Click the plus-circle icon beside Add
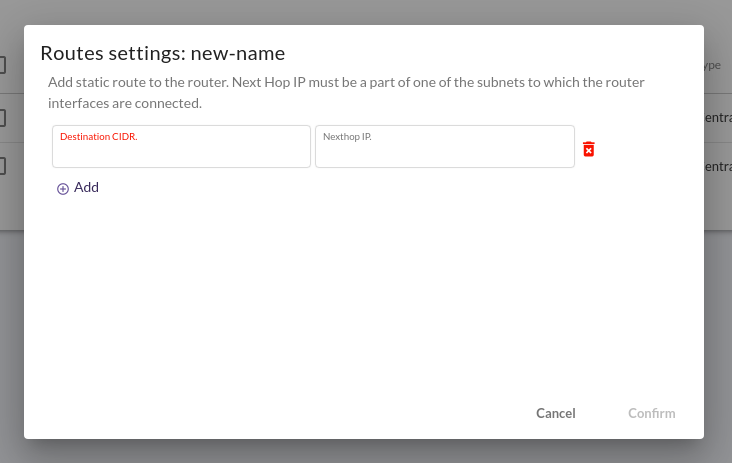Screen dimensions: 732x463 click(x=63, y=189)
